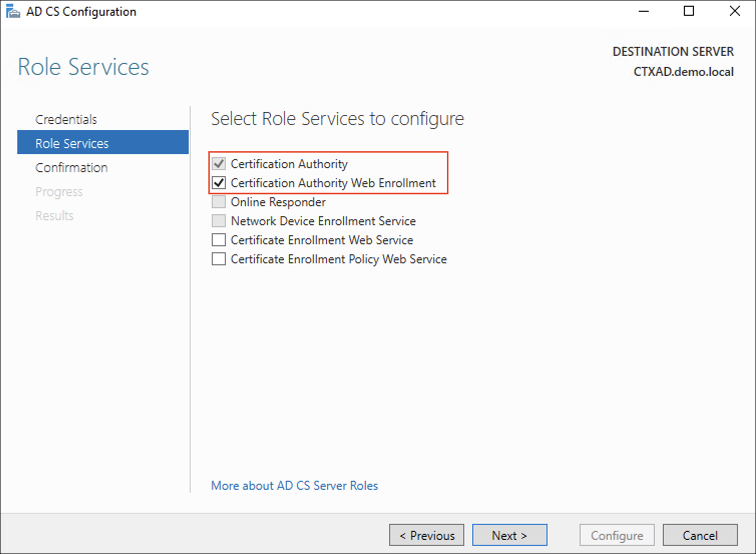
Task: Click the Previous button
Action: click(x=427, y=535)
